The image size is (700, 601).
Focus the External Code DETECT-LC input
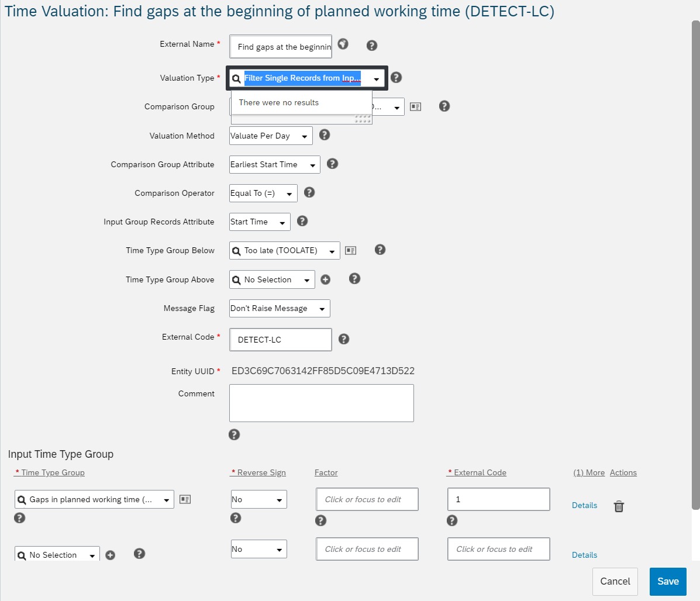281,340
